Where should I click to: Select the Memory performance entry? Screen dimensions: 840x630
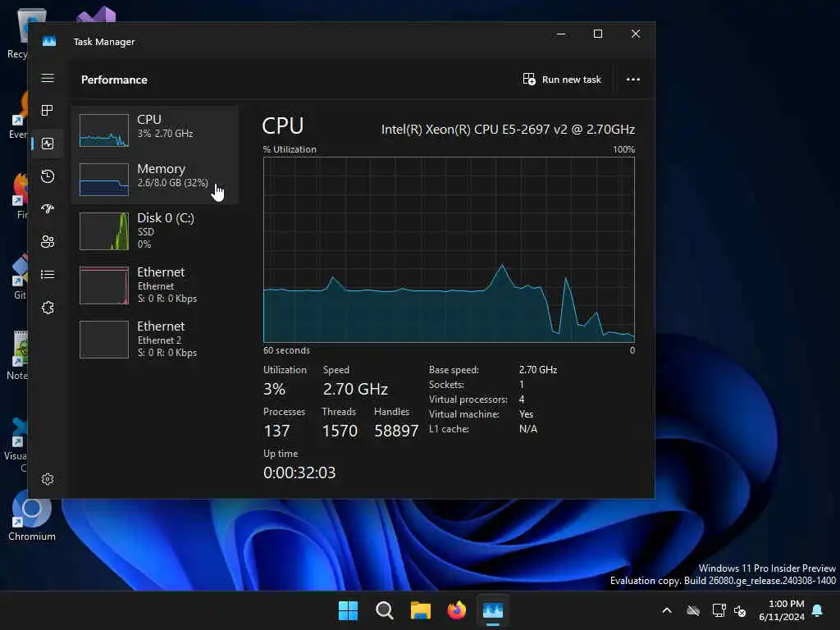tap(155, 180)
